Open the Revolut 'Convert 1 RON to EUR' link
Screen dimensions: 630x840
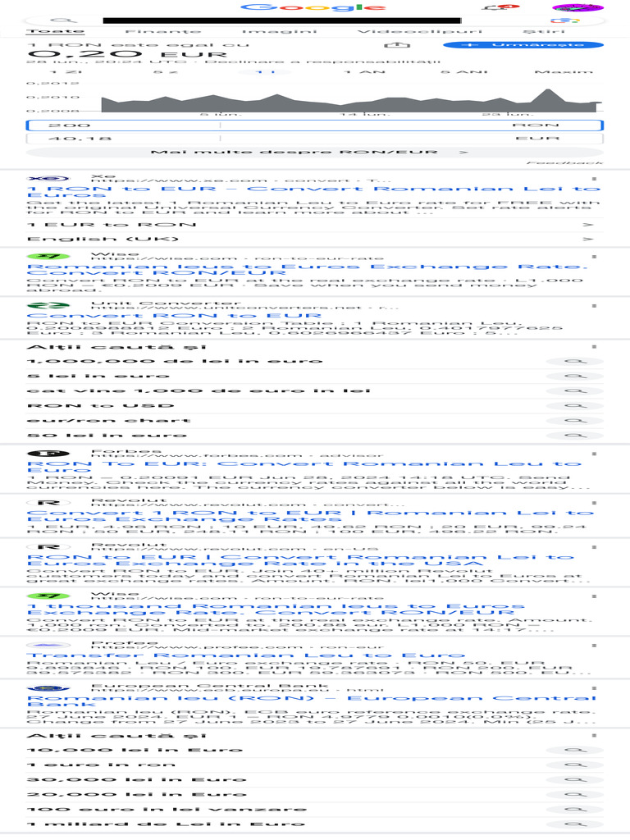pyautogui.click(x=311, y=516)
